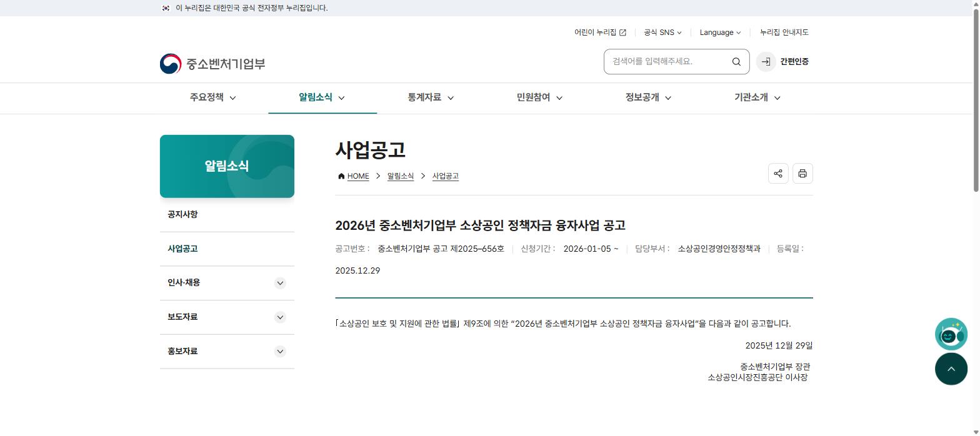Expand the 홍보자료 sidebar chevron

click(x=280, y=352)
